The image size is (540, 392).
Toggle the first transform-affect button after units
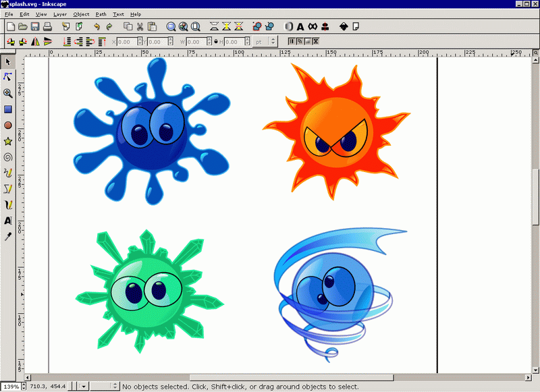click(x=292, y=41)
